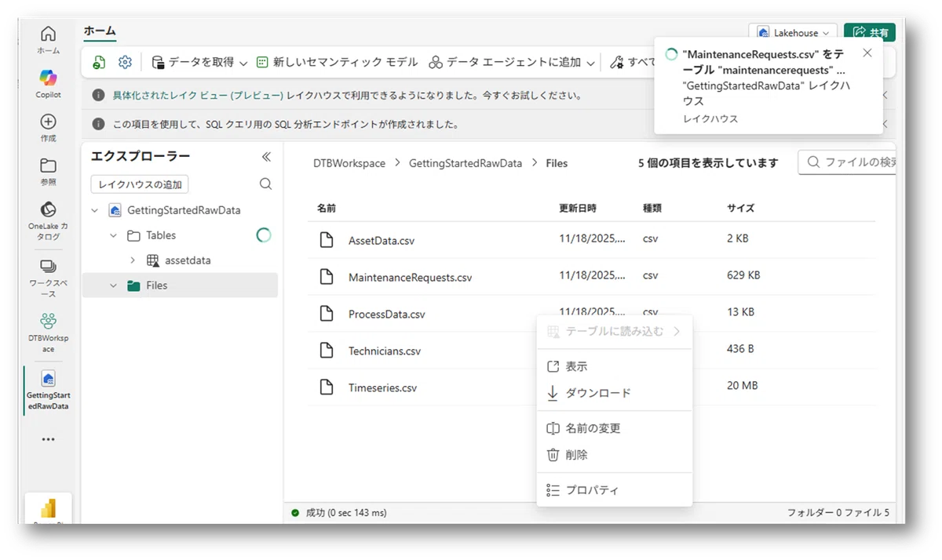942x560 pixels.
Task: Sort by the Name (名前) column header
Action: (327, 209)
